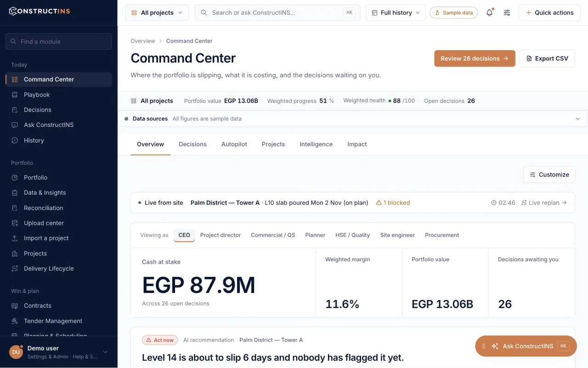Click the ConstructINS logo
This screenshot has height=368, width=588.
click(x=40, y=11)
